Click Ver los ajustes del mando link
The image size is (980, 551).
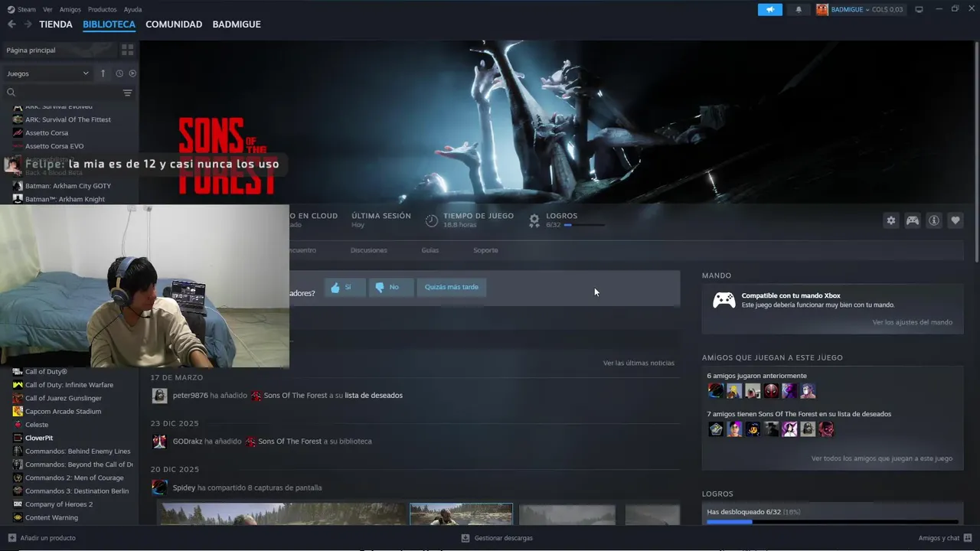(912, 322)
